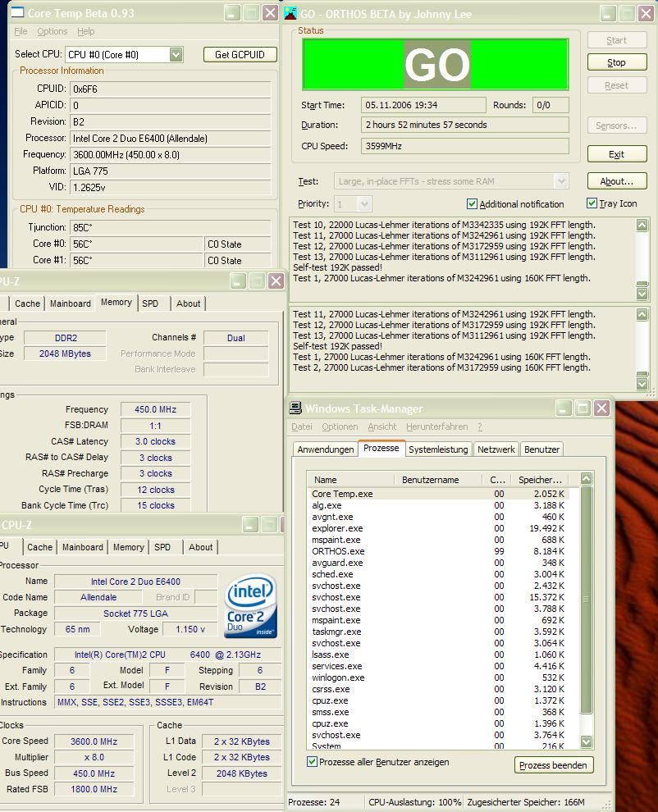Open About tab in lower CPU-Z window
658x812 pixels.
pos(200,547)
